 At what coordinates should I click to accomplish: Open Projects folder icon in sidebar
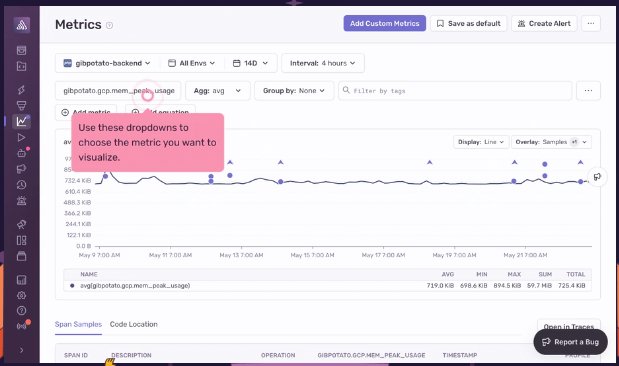[21, 66]
